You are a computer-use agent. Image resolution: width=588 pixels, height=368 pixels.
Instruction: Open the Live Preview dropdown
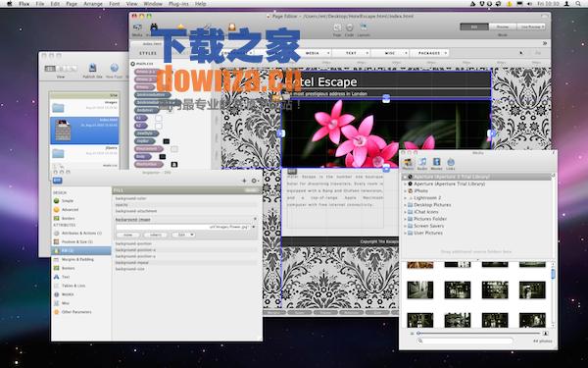[x=531, y=26]
